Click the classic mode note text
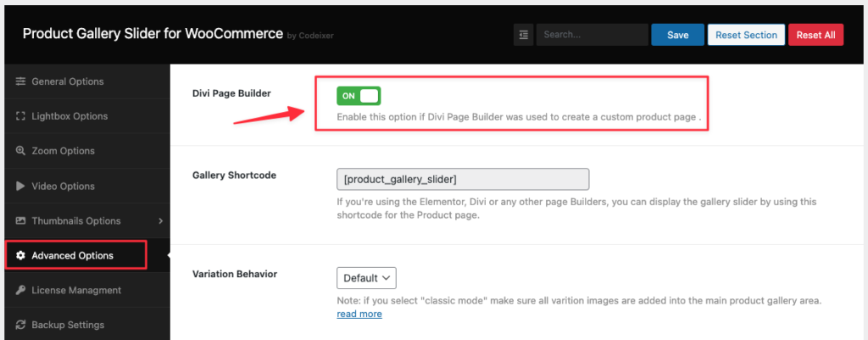The width and height of the screenshot is (868, 340). click(x=578, y=301)
